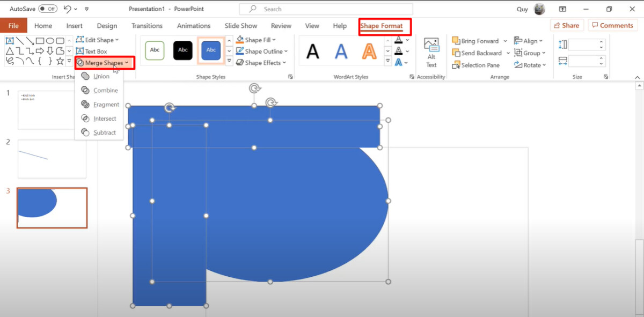Screen dimensions: 644x317
Task: Select slide 2 thumbnail
Action: (x=52, y=159)
